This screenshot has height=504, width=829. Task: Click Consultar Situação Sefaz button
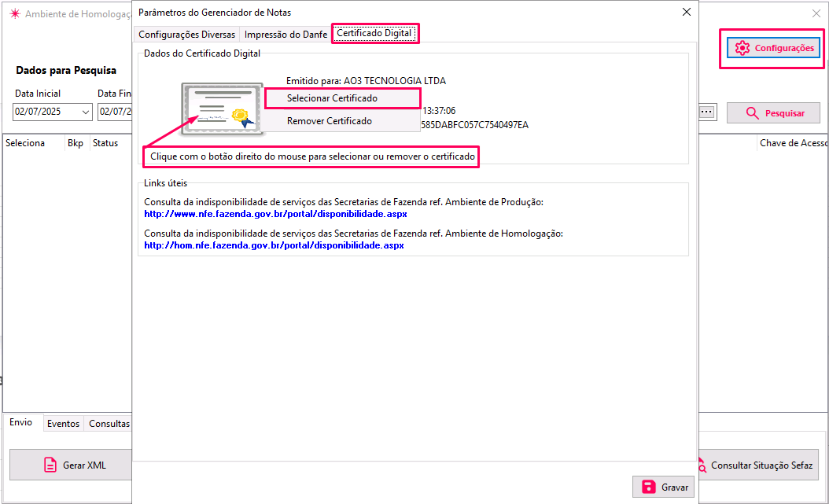755,465
